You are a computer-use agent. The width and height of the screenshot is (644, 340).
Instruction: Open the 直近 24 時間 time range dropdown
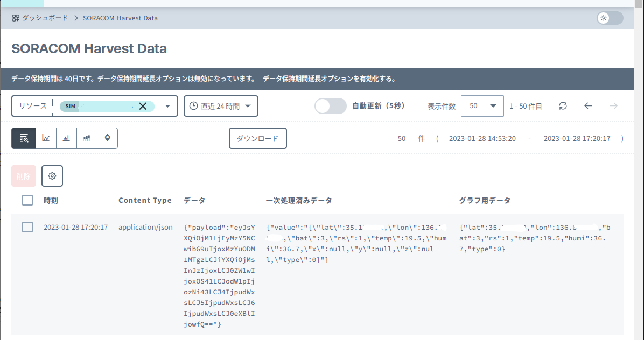click(x=221, y=106)
